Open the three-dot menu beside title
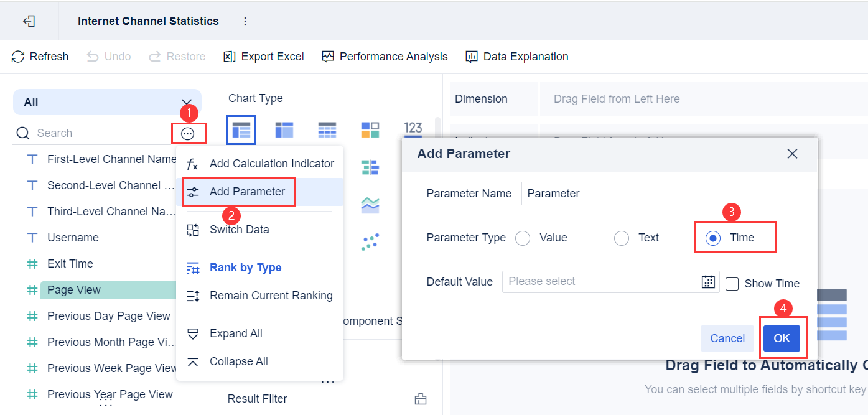This screenshot has width=868, height=415. [x=245, y=21]
